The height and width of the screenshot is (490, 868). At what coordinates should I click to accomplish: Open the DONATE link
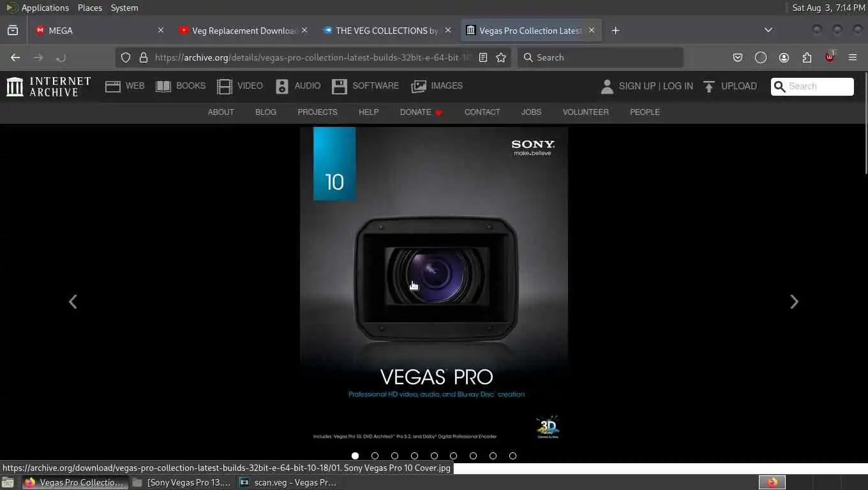(x=421, y=112)
